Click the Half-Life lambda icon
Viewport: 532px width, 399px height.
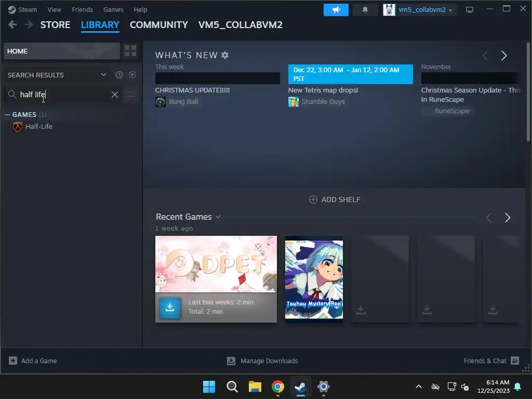[18, 127]
